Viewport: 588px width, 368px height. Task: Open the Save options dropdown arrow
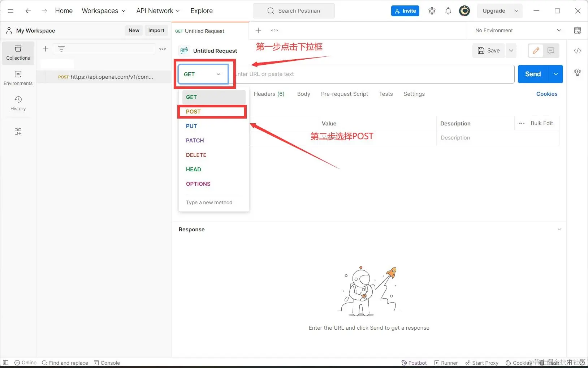point(511,51)
